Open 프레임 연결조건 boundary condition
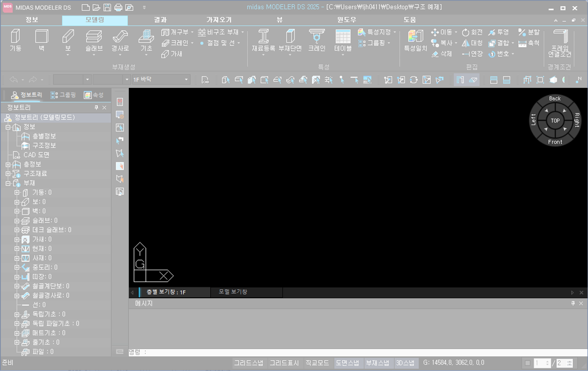Viewport: 588px width, 371px height. (x=560, y=43)
